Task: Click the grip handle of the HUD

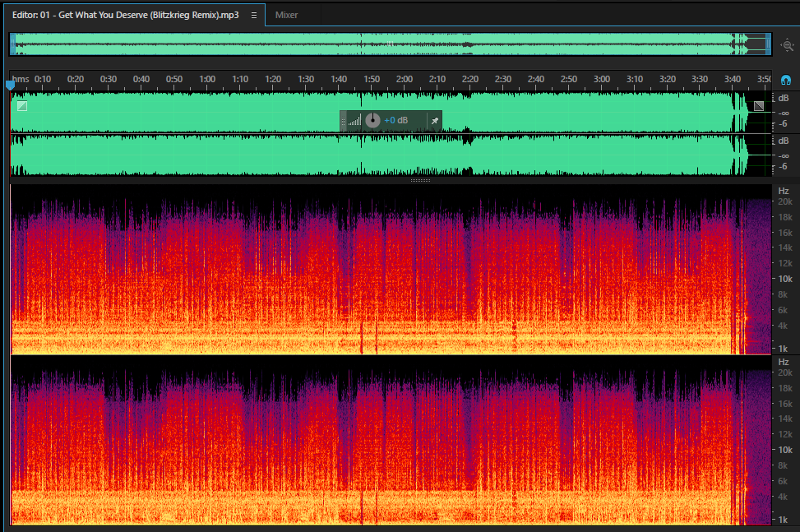Action: [344, 121]
